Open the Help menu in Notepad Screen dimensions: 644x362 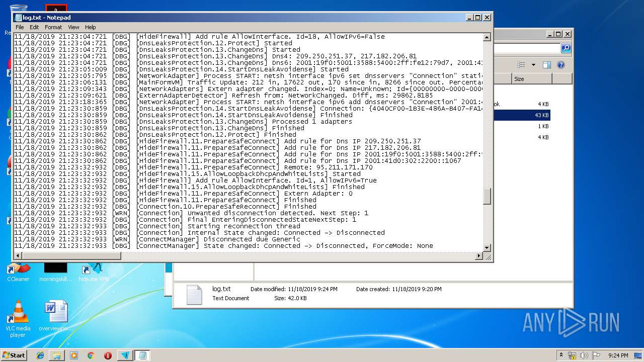coord(90,27)
